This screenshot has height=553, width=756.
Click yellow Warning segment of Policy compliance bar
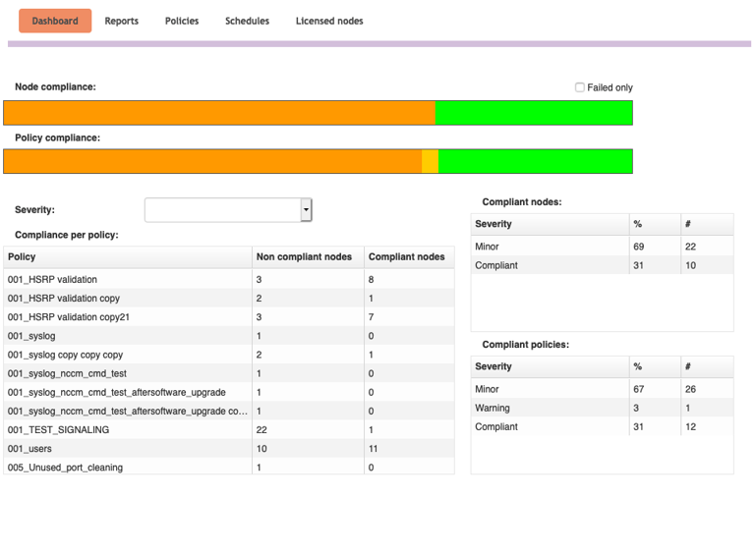[430, 161]
